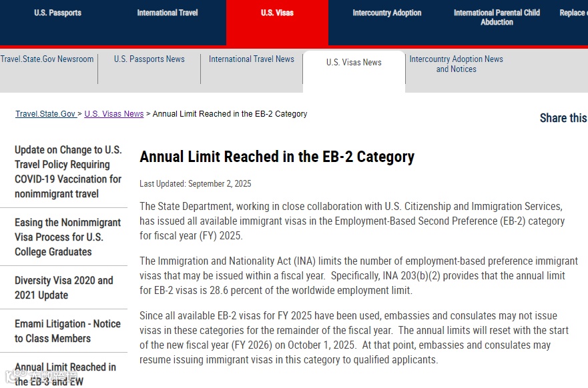Viewport: 588px width, 388px height.
Task: Follow the Travel.State.Gov breadcrumb link
Action: pyautogui.click(x=45, y=114)
